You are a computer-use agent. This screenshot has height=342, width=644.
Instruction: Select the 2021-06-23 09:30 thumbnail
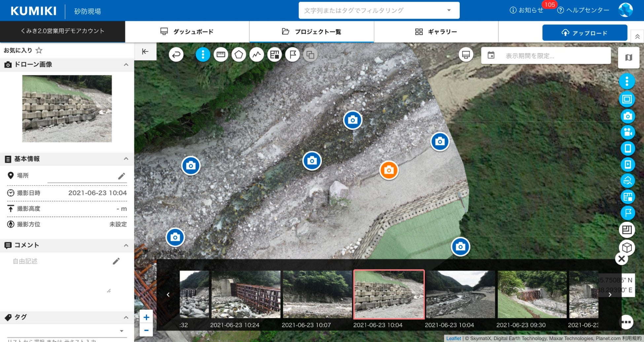[x=532, y=294]
